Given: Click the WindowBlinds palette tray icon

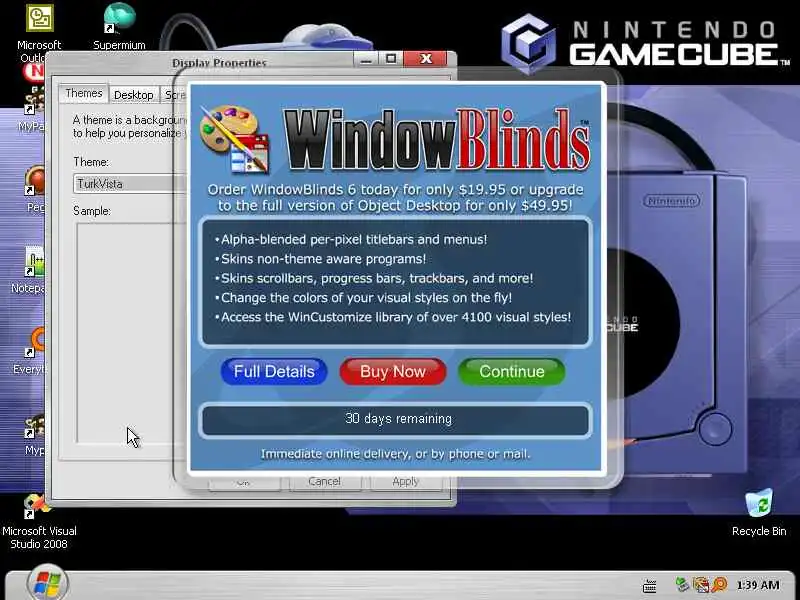Looking at the screenshot, I should tap(701, 585).
